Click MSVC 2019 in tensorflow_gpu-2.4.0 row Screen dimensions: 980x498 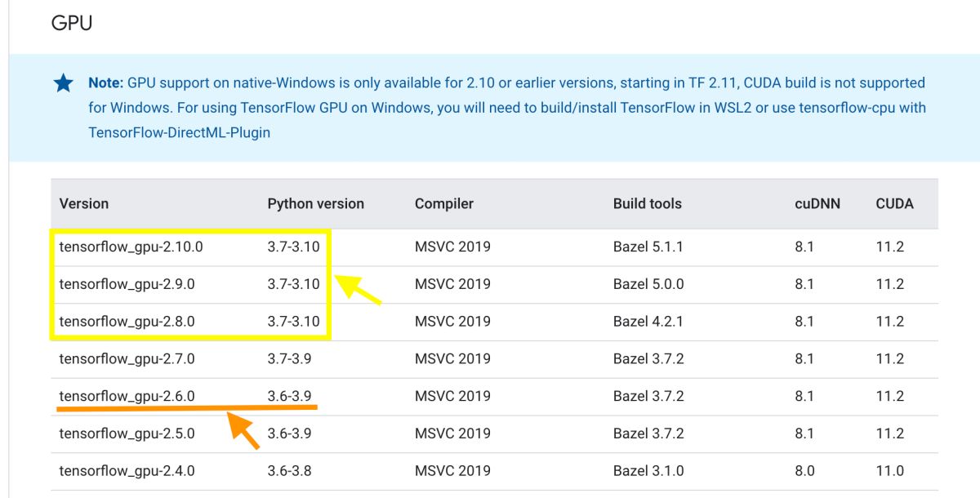coord(452,470)
